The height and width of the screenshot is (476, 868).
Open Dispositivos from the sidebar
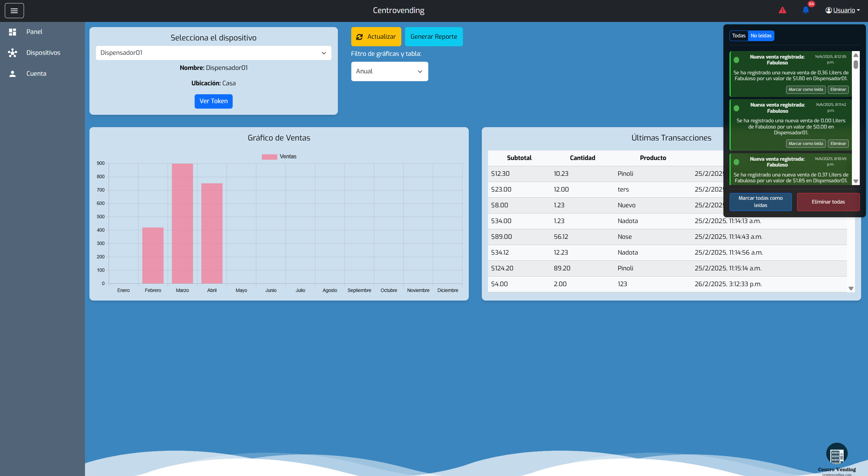[43, 53]
